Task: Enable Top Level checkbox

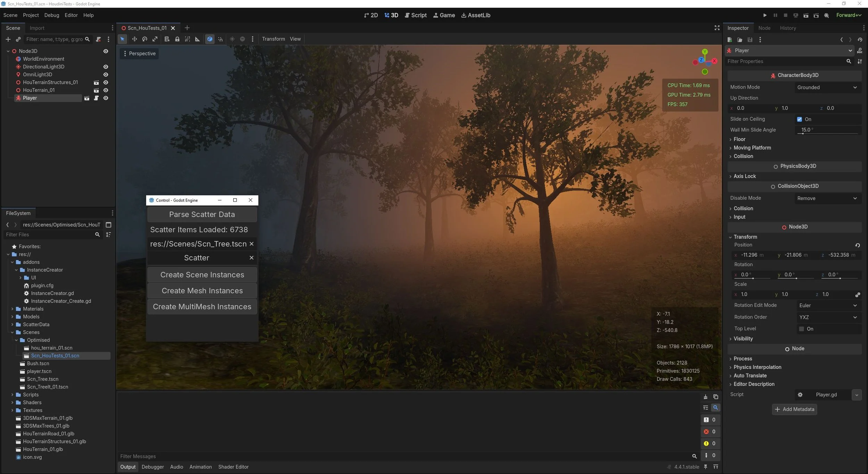Action: pyautogui.click(x=801, y=329)
